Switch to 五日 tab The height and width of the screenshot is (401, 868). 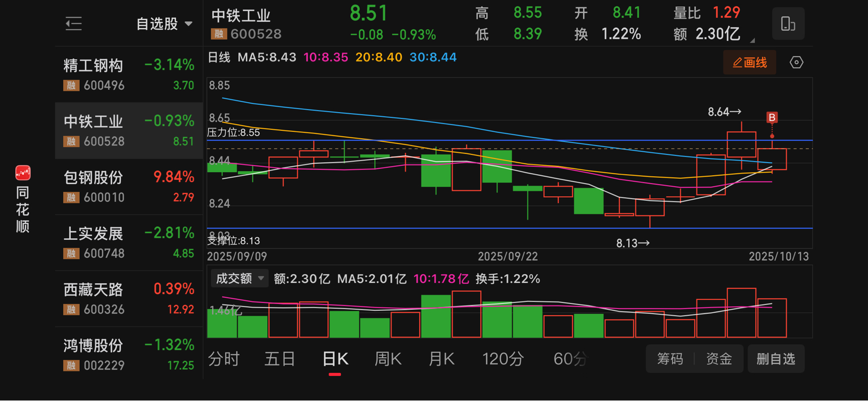click(x=280, y=359)
